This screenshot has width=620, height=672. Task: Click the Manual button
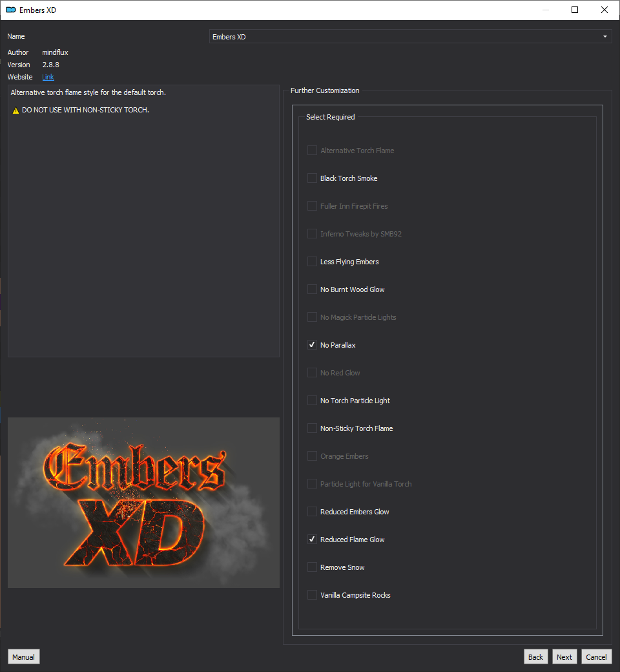pyautogui.click(x=23, y=656)
